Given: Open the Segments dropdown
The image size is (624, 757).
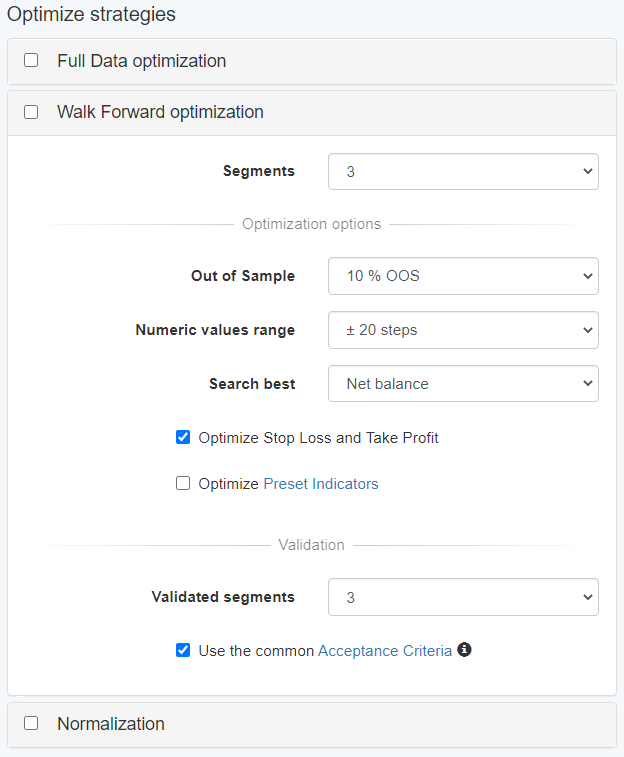Looking at the screenshot, I should click(x=463, y=171).
